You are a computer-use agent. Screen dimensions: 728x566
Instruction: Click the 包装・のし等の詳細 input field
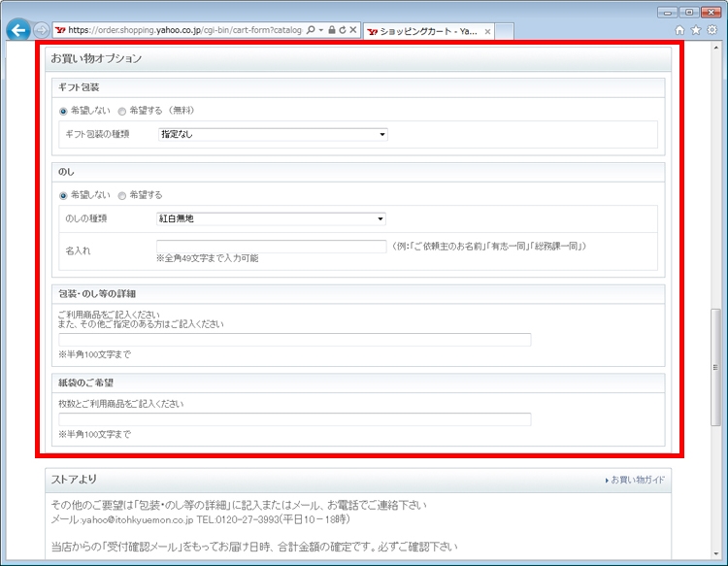pyautogui.click(x=295, y=340)
